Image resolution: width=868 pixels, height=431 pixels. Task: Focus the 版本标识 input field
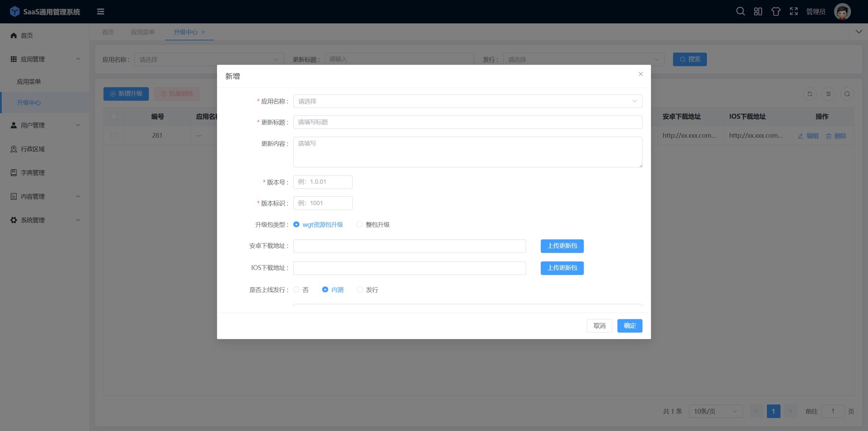[x=323, y=203]
